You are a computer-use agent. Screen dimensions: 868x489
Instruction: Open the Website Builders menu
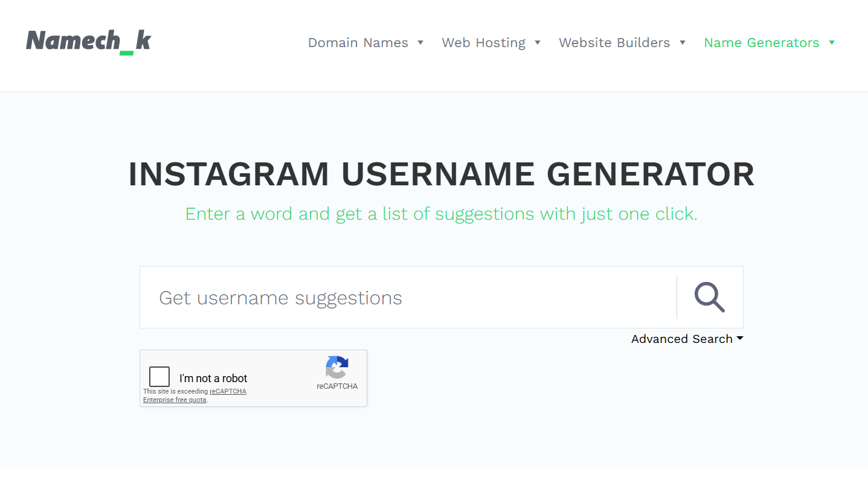pos(622,43)
